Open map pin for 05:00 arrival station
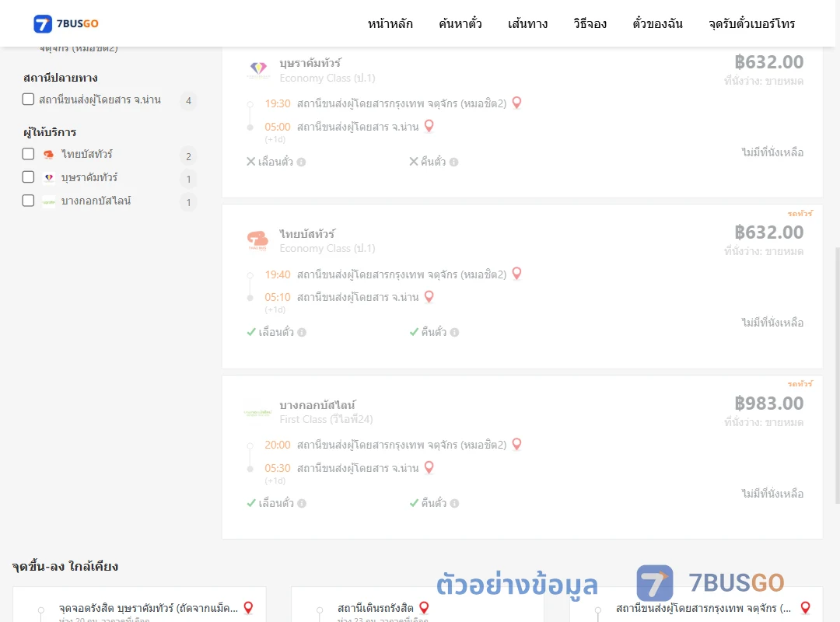Screen dimensions: 840x622 tap(429, 126)
